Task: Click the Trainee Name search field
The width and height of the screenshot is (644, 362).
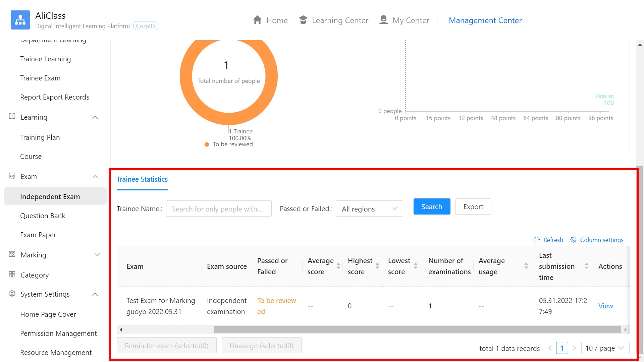Action: pos(219,209)
